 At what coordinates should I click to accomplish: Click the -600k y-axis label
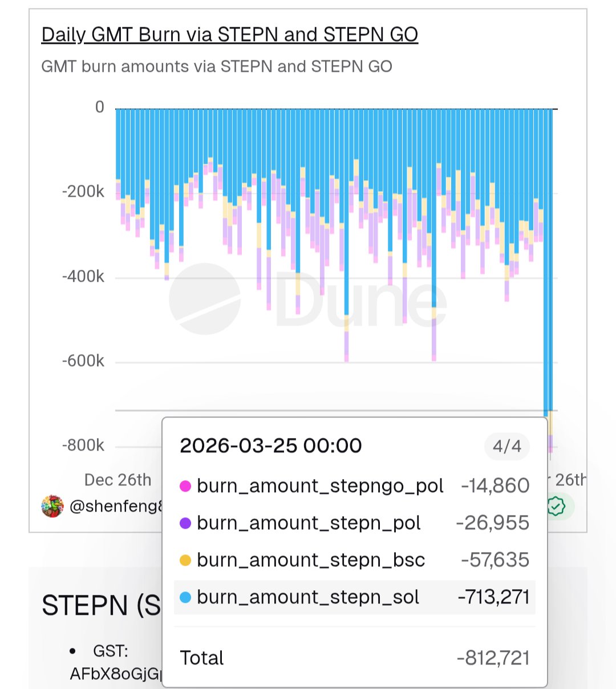83,361
